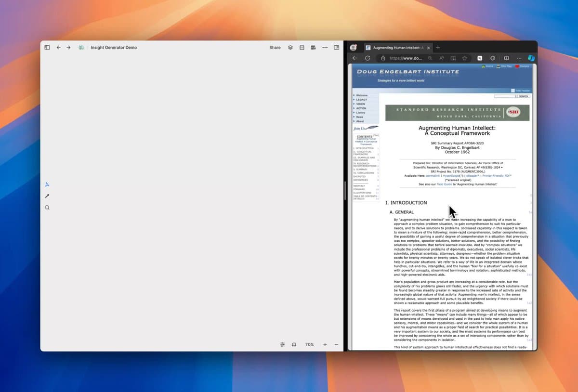Toggle the left sidebar panel icon
This screenshot has height=392, width=578.
coord(47,48)
